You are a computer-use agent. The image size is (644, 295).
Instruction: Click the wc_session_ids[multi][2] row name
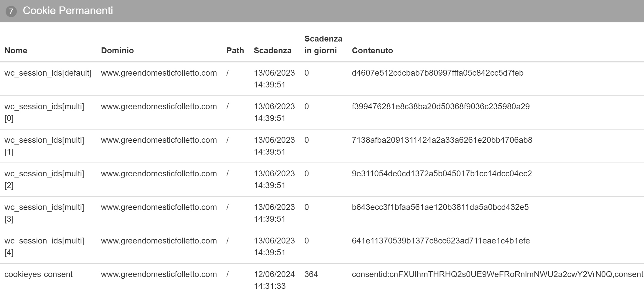tap(44, 179)
